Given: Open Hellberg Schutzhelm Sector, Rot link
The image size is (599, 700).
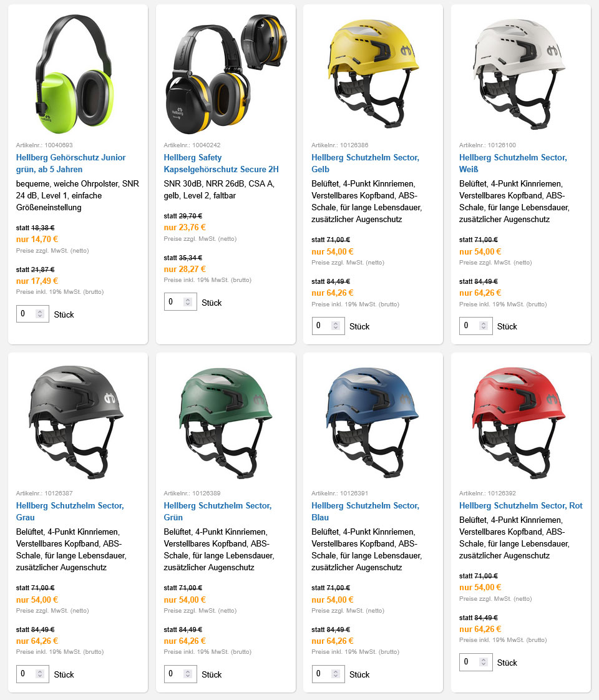Looking at the screenshot, I should click(x=521, y=505).
